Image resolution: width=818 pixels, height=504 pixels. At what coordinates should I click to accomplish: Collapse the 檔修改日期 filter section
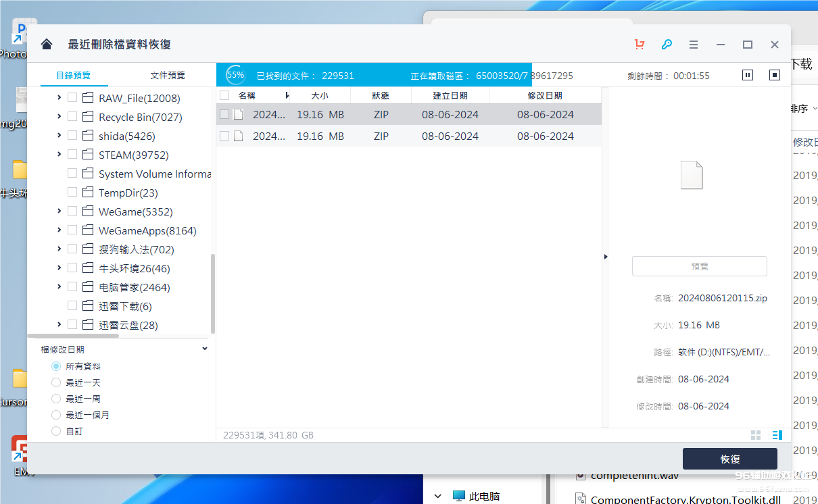click(205, 349)
